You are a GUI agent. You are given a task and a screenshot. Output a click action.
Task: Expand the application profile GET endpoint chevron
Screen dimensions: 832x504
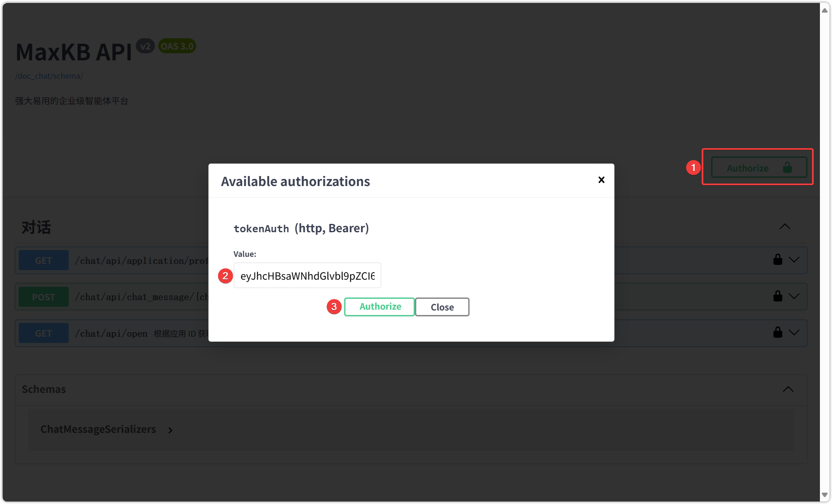point(794,260)
